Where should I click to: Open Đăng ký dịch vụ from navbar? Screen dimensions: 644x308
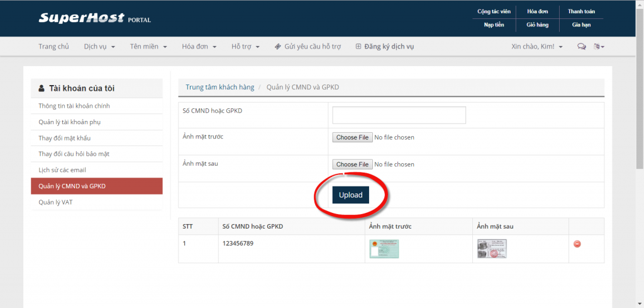tap(384, 47)
